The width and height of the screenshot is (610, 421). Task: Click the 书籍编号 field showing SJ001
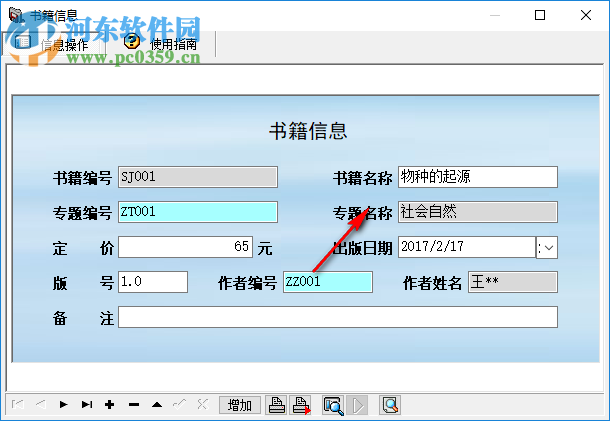198,177
